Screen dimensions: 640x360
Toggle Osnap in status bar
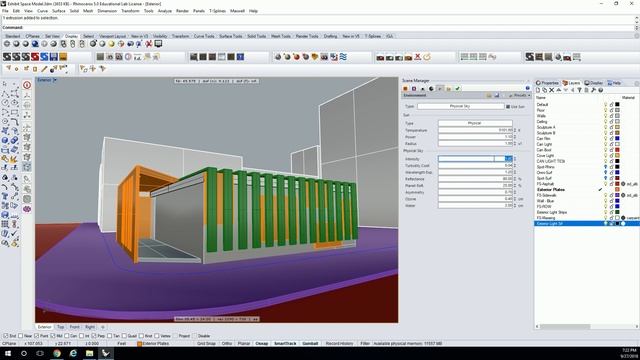click(x=262, y=343)
